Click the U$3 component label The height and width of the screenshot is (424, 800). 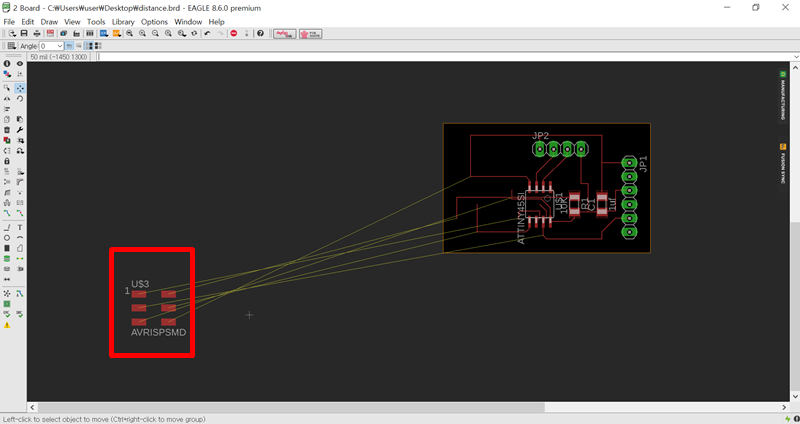140,284
